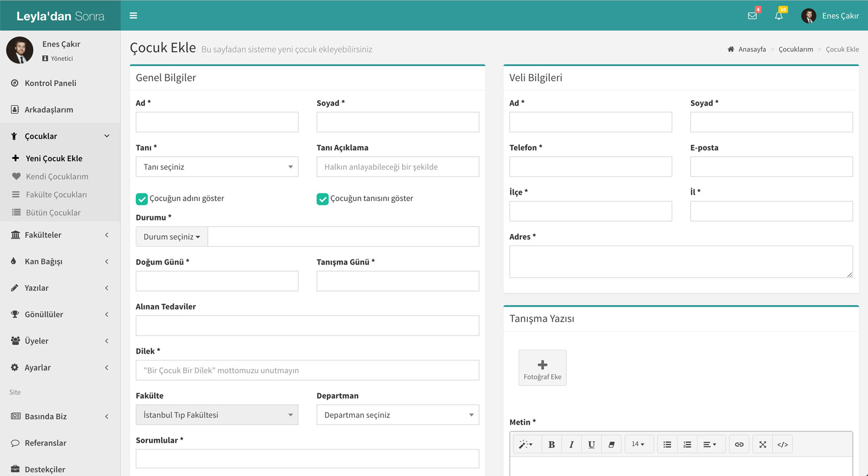The height and width of the screenshot is (476, 868).
Task: Toggle fullscreen editor mode
Action: pos(763,445)
